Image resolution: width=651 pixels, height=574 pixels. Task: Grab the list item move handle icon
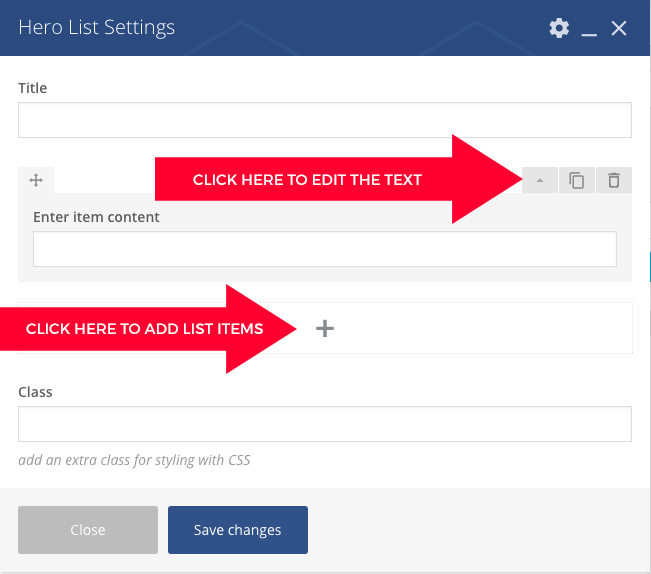coord(36,180)
